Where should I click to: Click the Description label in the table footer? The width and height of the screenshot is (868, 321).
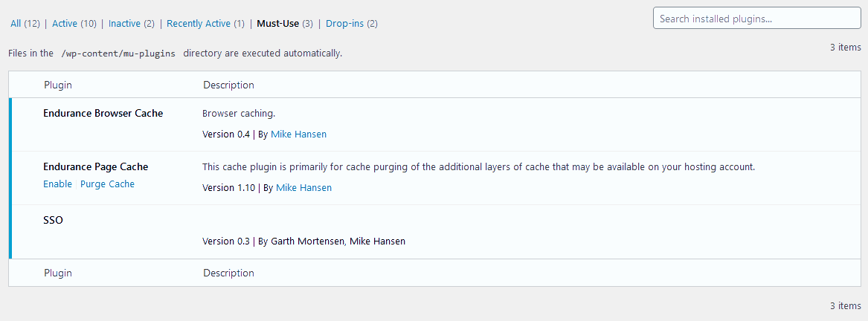click(228, 273)
